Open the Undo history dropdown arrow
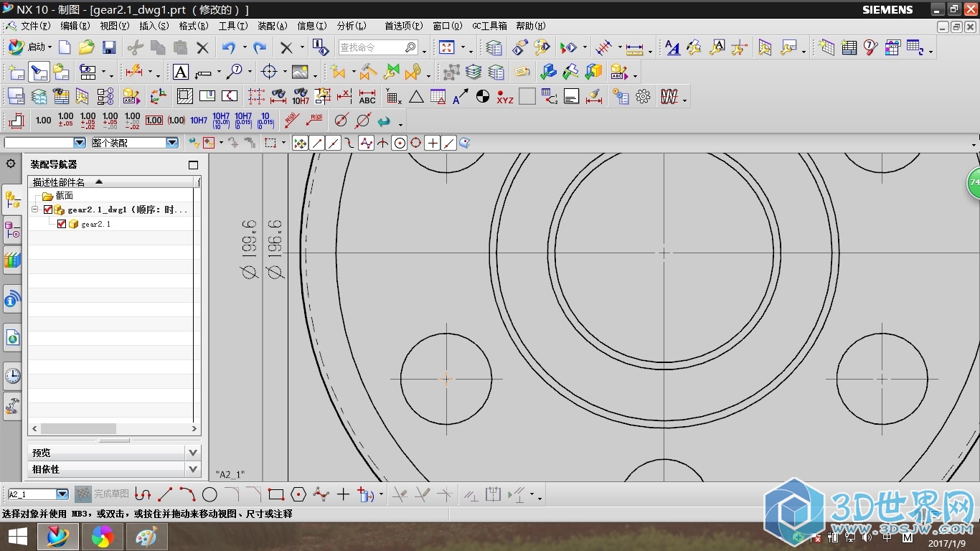 click(245, 47)
